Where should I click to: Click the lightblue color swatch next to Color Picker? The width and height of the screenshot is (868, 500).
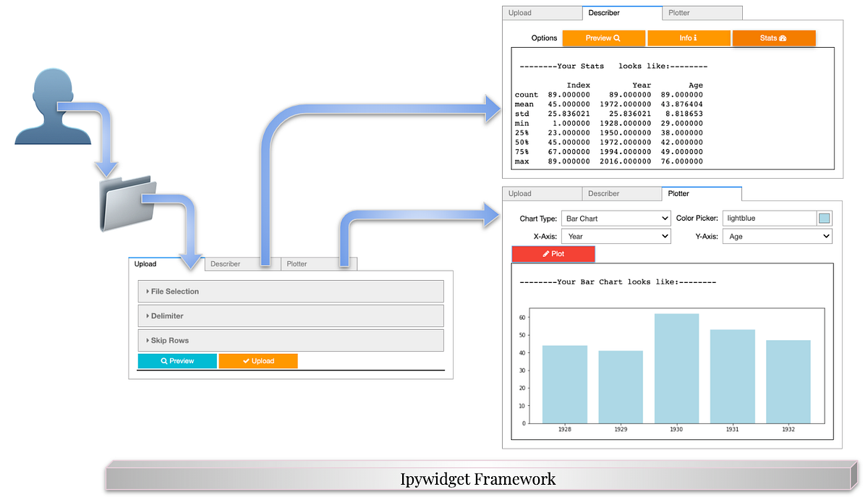[826, 218]
